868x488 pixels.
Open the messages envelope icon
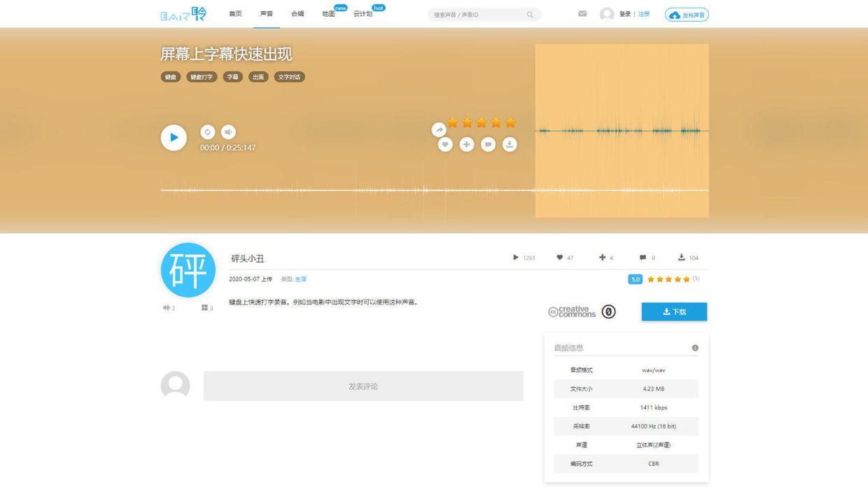pyautogui.click(x=582, y=14)
